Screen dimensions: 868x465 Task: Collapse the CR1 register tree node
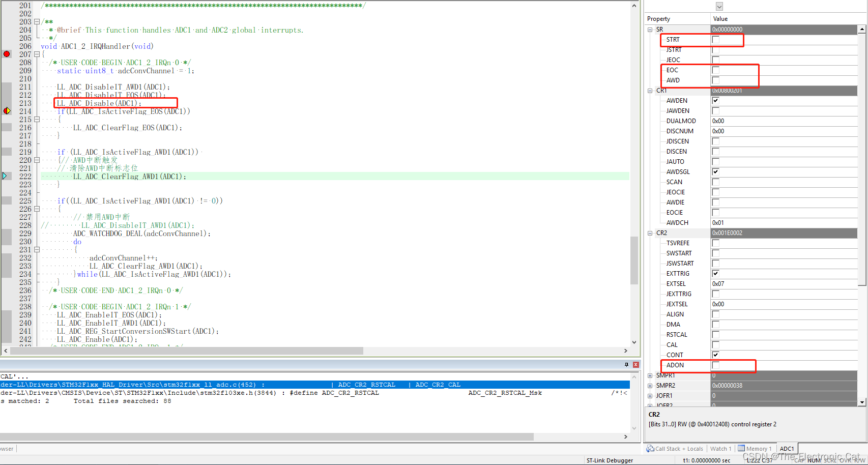(650, 91)
